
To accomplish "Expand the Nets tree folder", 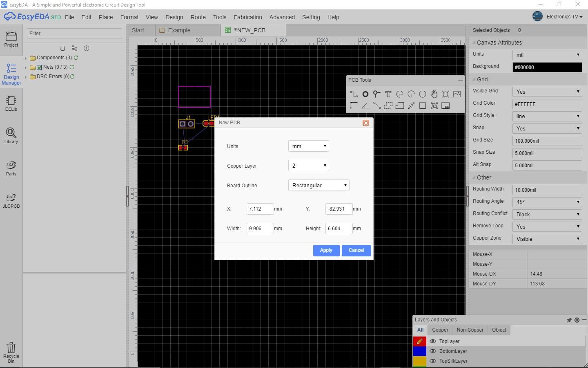I will pos(26,67).
